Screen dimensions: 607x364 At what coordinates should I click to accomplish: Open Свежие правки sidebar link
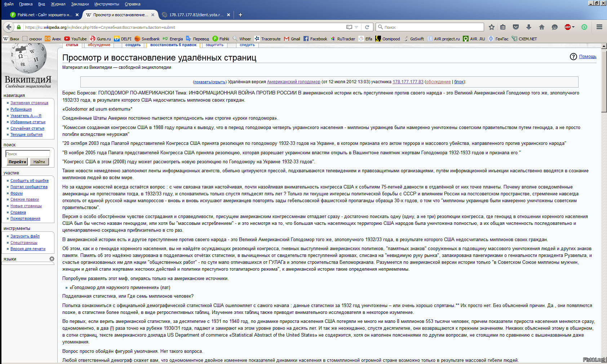25,199
